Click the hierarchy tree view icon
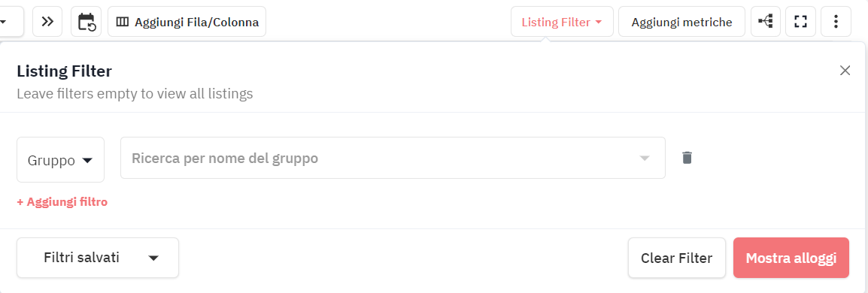Image resolution: width=868 pixels, height=293 pixels. pyautogui.click(x=766, y=22)
